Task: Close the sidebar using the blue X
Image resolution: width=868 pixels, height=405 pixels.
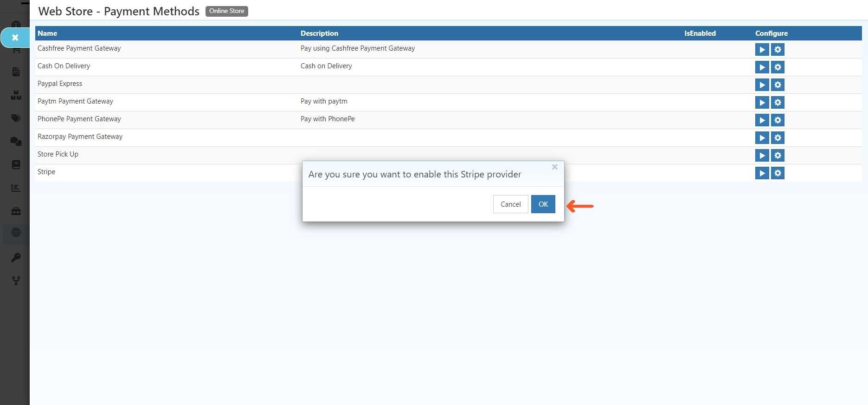Action: point(15,38)
